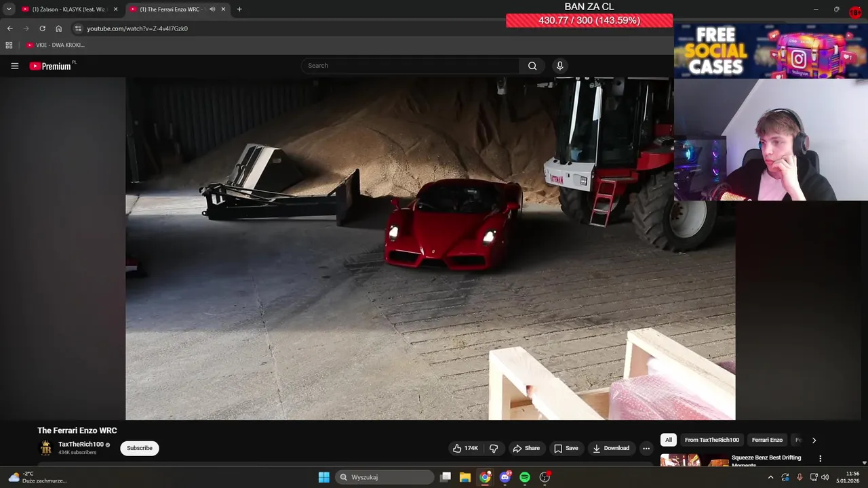The image size is (868, 488).
Task: Open the volume tray control
Action: click(x=825, y=477)
